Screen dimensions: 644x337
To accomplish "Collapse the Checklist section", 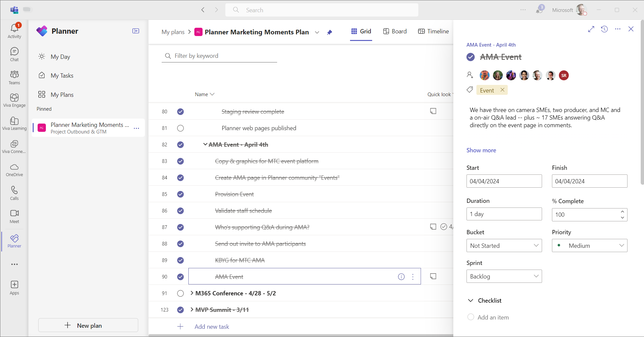I will tap(471, 300).
